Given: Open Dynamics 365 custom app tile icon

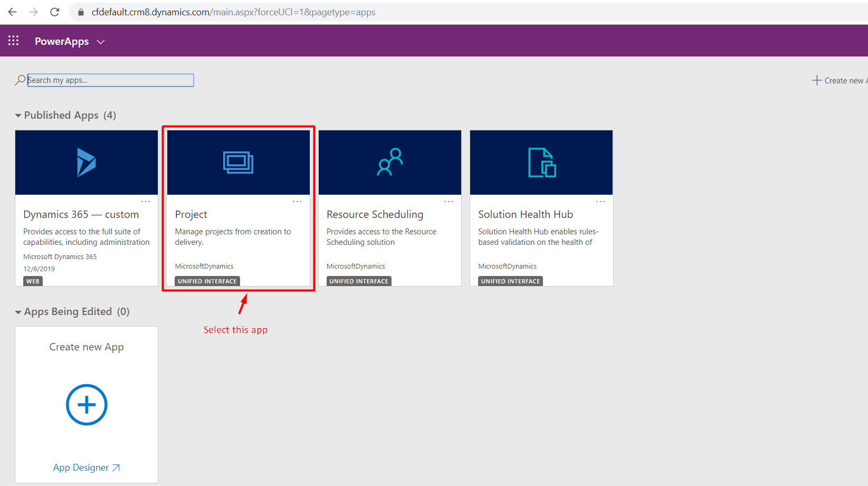Looking at the screenshot, I should (x=87, y=163).
